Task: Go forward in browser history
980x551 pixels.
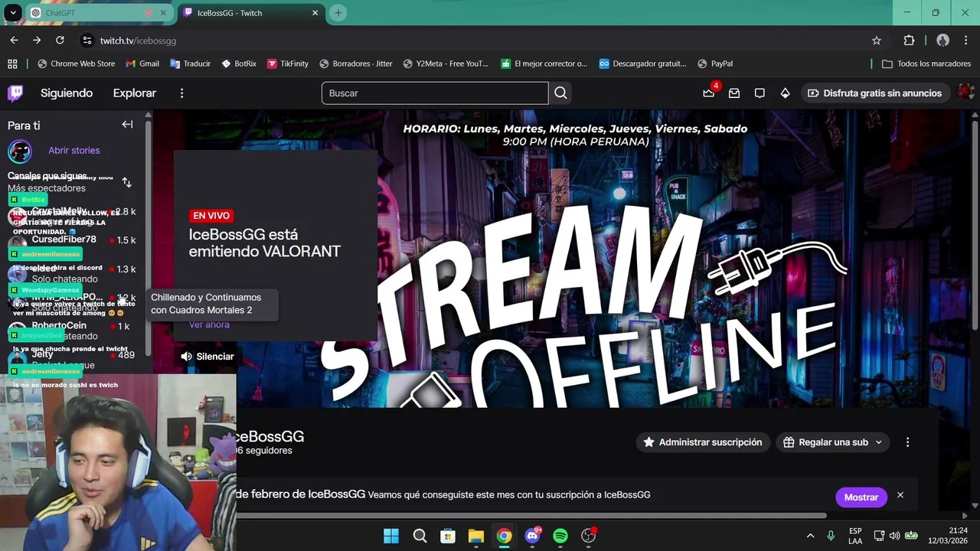Action: click(x=37, y=41)
